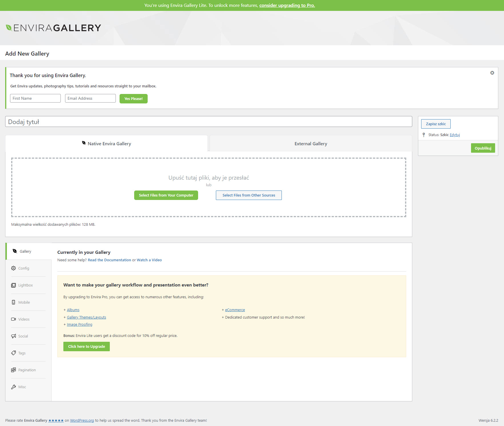Screen dimensions: 504x426
Task: Click the leaf icon on Native Envira Gallery tab
Action: 84,143
